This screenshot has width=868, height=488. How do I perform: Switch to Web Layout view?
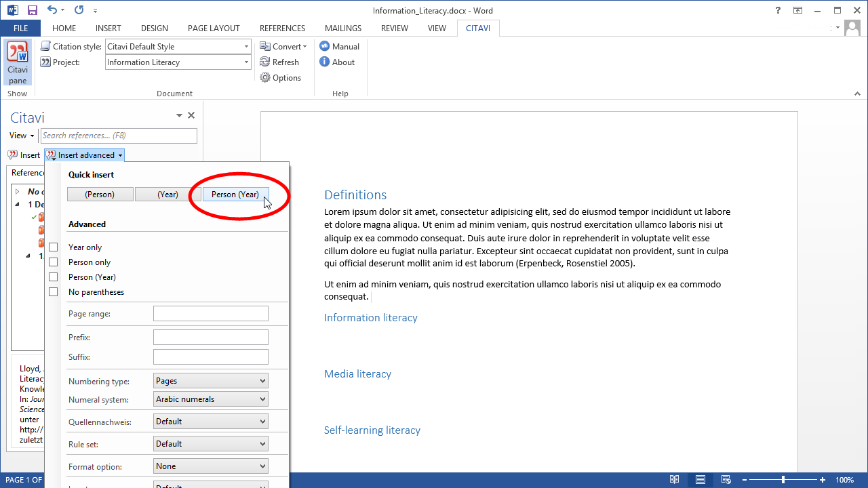(x=726, y=480)
